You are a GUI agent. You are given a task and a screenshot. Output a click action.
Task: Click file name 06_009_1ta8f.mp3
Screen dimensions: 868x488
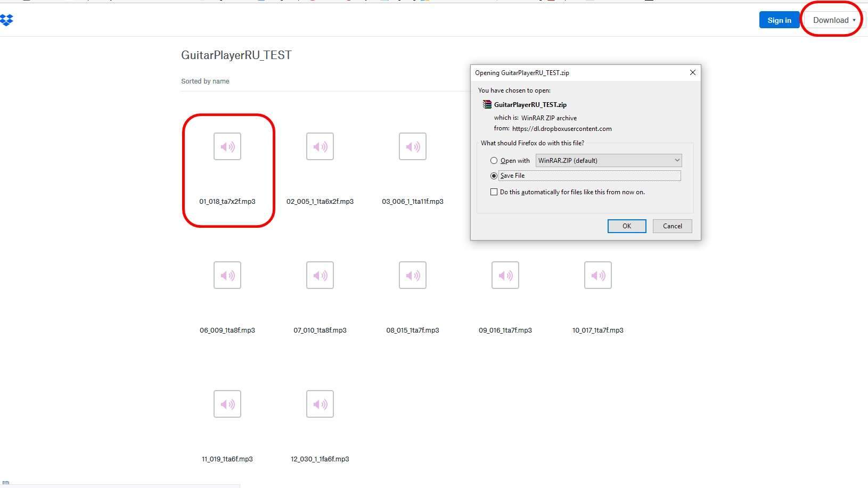pos(227,330)
